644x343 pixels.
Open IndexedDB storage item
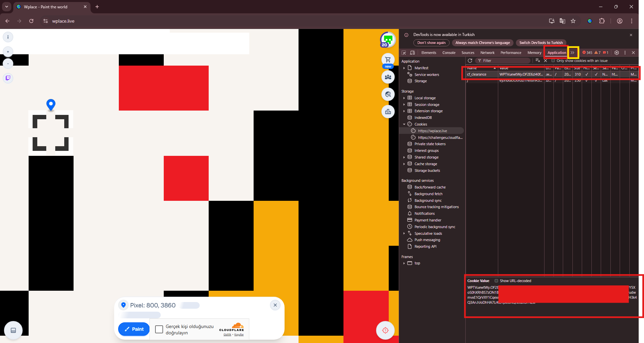[423, 118]
